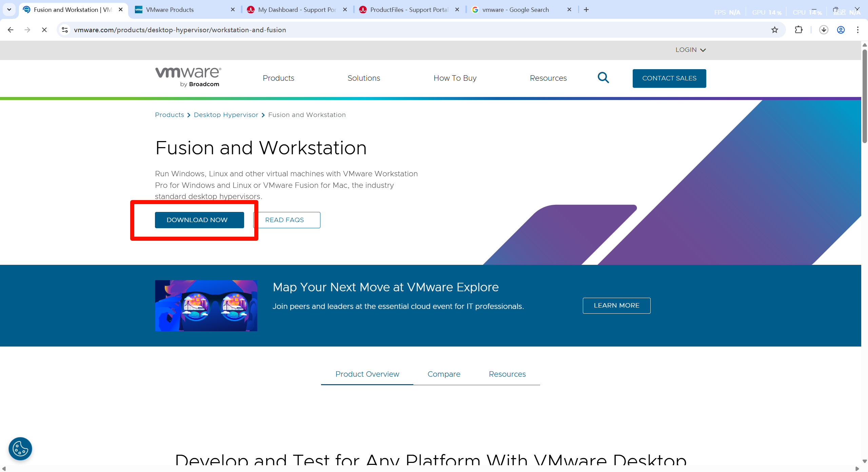The image size is (868, 472).
Task: Open Chrome profile avatar icon
Action: (841, 30)
